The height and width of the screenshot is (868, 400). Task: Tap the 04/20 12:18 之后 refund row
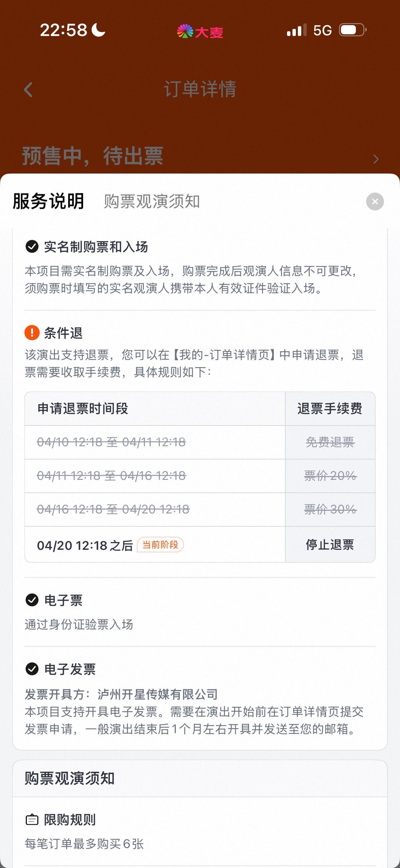tap(85, 545)
